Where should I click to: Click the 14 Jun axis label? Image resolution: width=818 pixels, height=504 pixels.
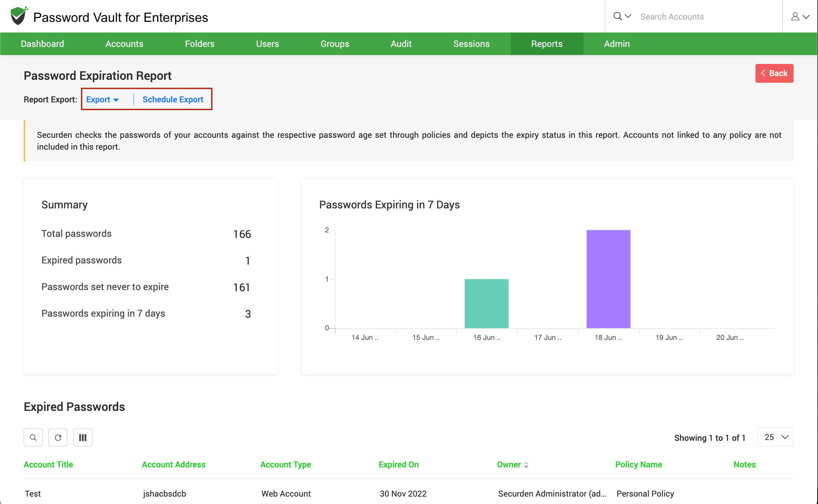point(365,337)
